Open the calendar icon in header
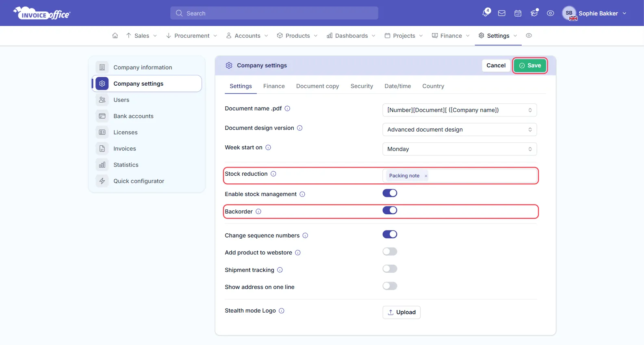 pyautogui.click(x=518, y=13)
